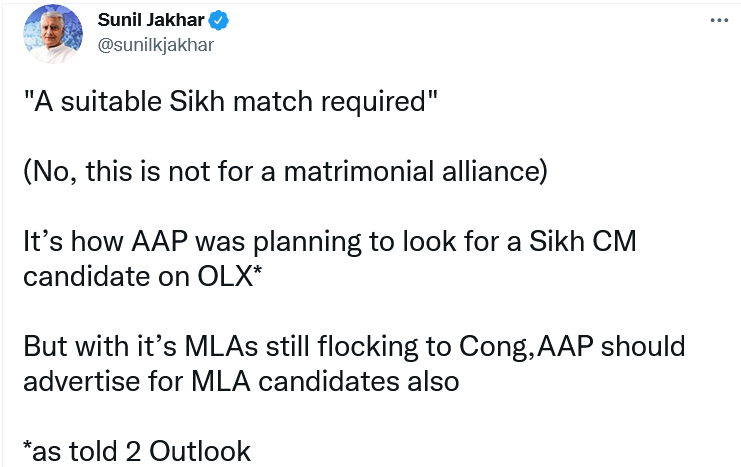Click the words "It's how" starting the third paragraph
The width and height of the screenshot is (741, 467).
click(x=75, y=241)
